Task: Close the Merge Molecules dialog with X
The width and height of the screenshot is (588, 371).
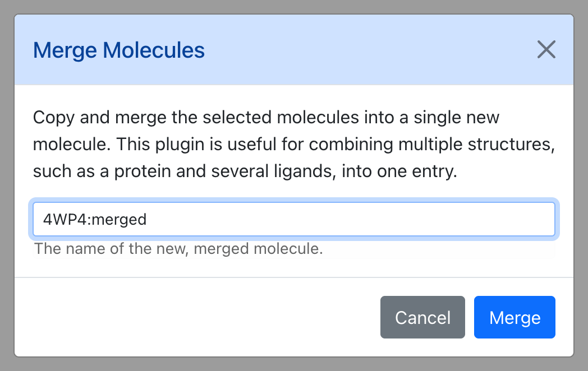Action: [546, 49]
